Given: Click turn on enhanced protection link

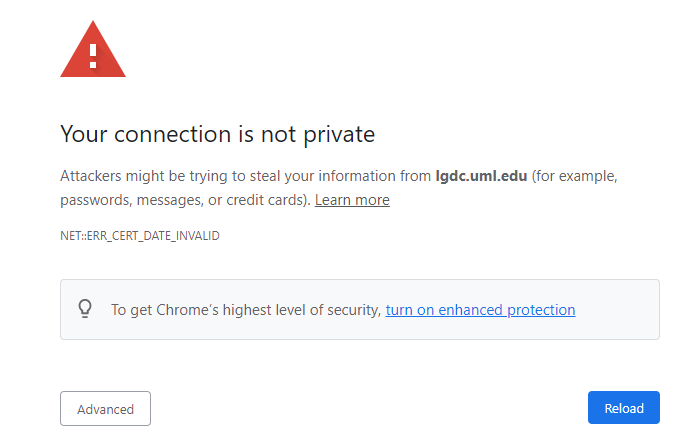Looking at the screenshot, I should point(480,310).
